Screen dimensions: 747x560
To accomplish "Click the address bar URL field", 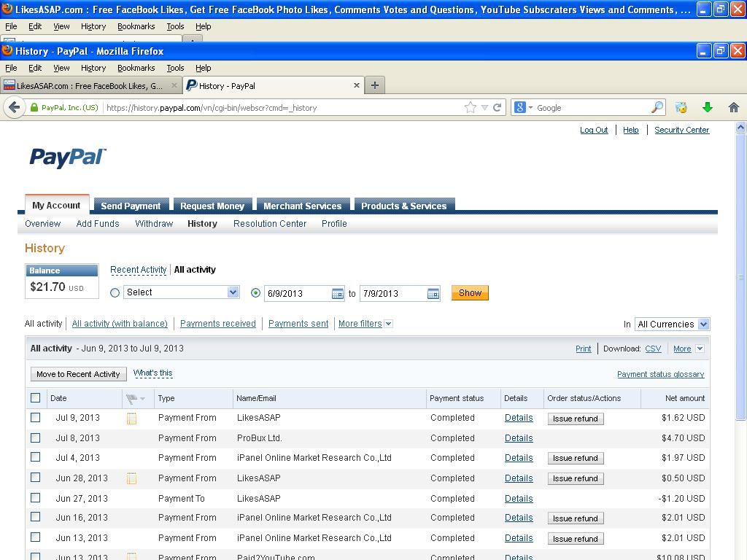I will (283, 108).
